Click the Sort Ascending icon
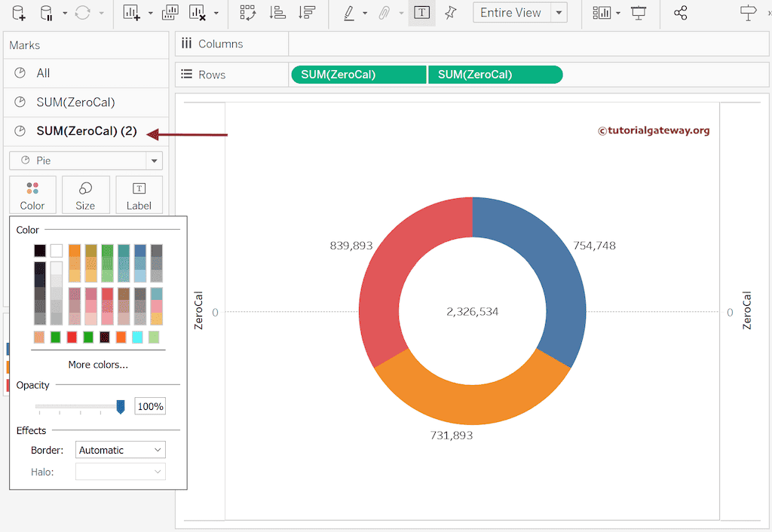The height and width of the screenshot is (532, 772). click(x=277, y=13)
